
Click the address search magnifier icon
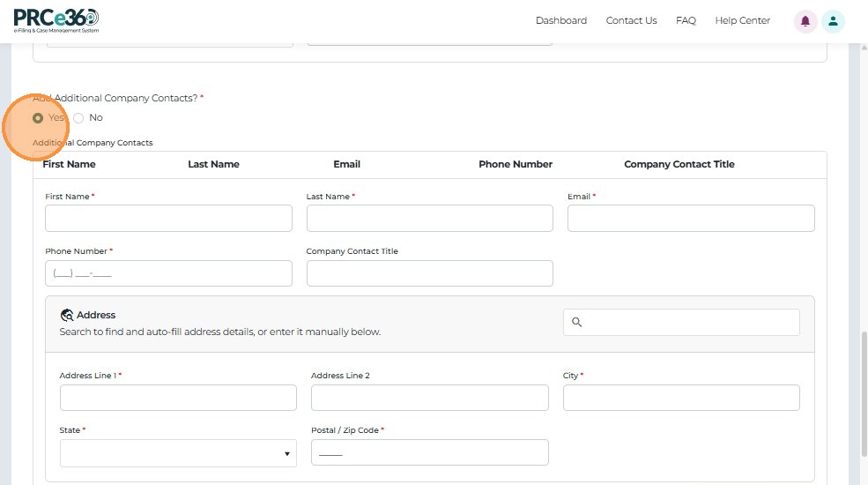(576, 322)
